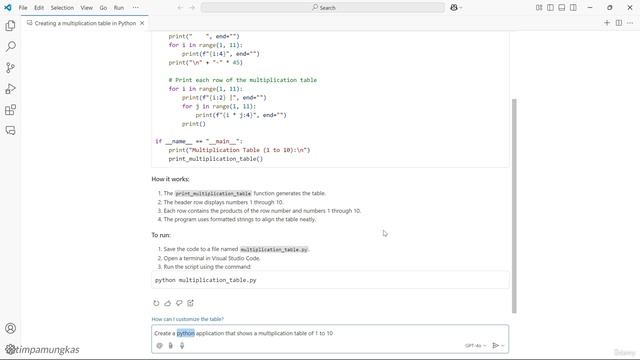
Task: Open the Selection menu
Action: pyautogui.click(x=62, y=7)
